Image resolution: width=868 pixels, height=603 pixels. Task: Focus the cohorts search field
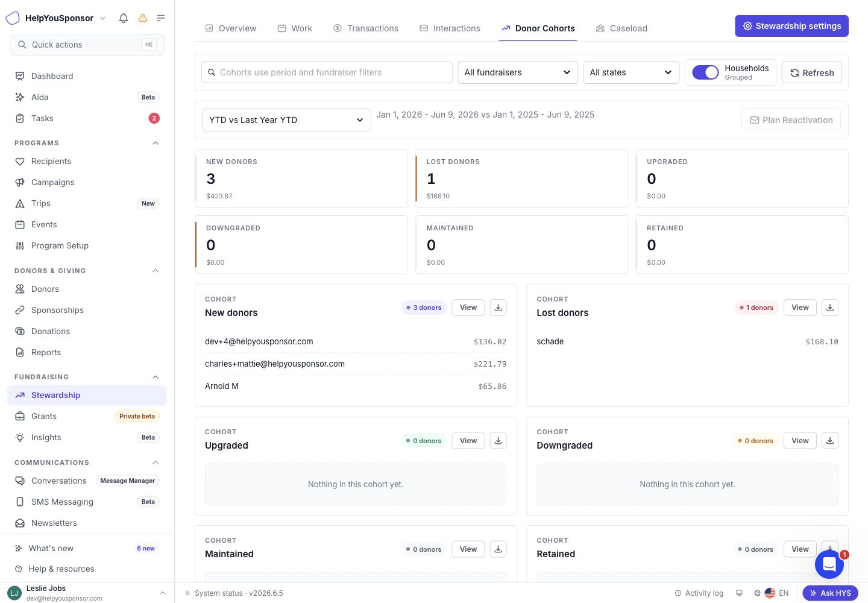tap(327, 72)
